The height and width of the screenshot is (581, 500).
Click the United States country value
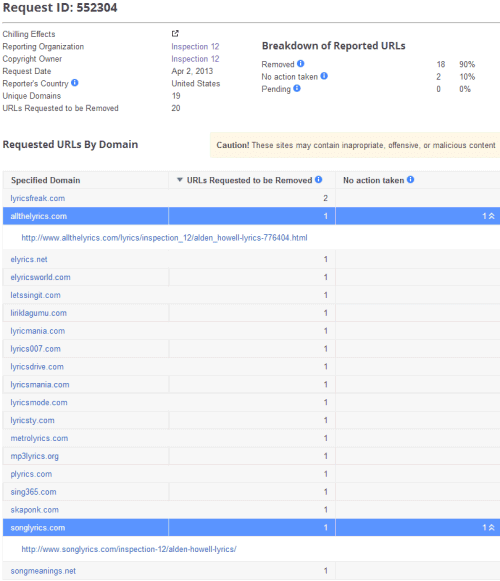(196, 83)
